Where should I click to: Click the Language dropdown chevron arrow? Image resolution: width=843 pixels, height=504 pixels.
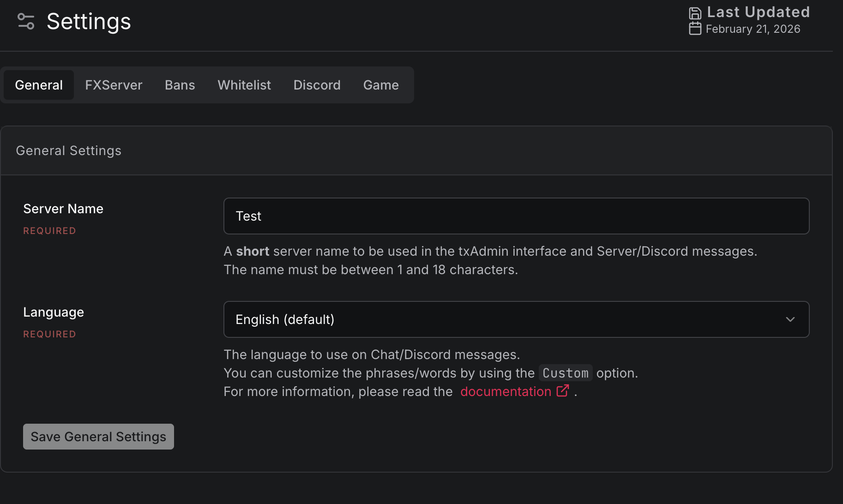(790, 319)
